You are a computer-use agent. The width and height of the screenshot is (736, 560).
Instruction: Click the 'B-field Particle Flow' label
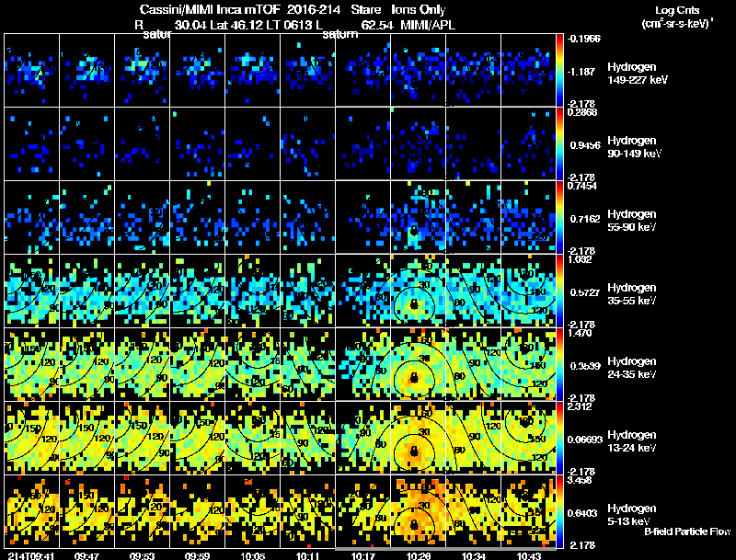(x=687, y=531)
